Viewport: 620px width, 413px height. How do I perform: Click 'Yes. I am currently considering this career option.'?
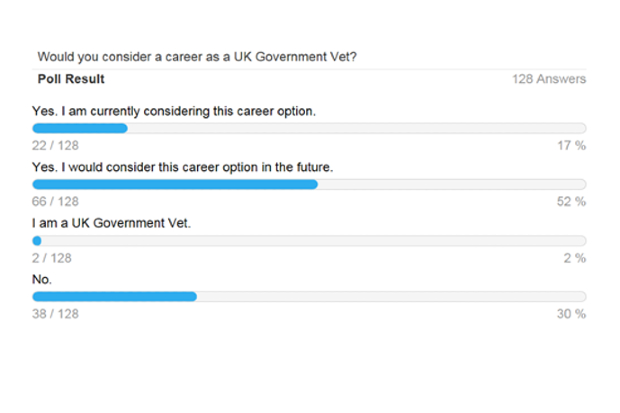174,111
